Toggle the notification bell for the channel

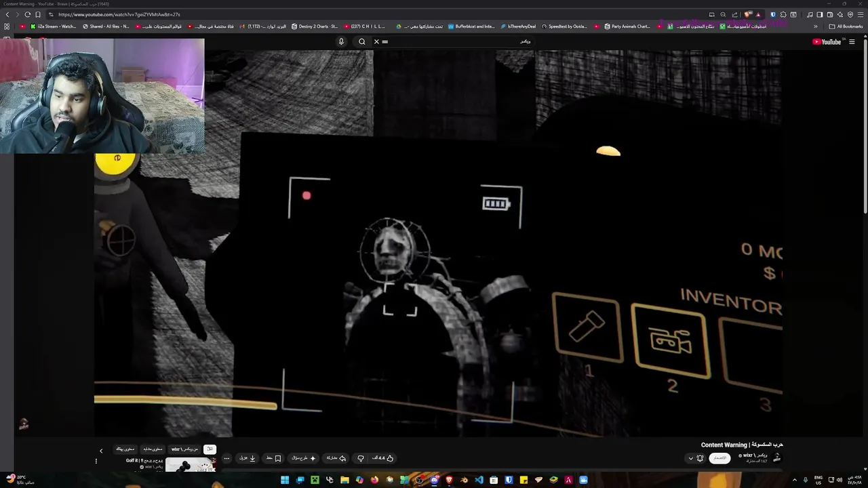tap(701, 458)
